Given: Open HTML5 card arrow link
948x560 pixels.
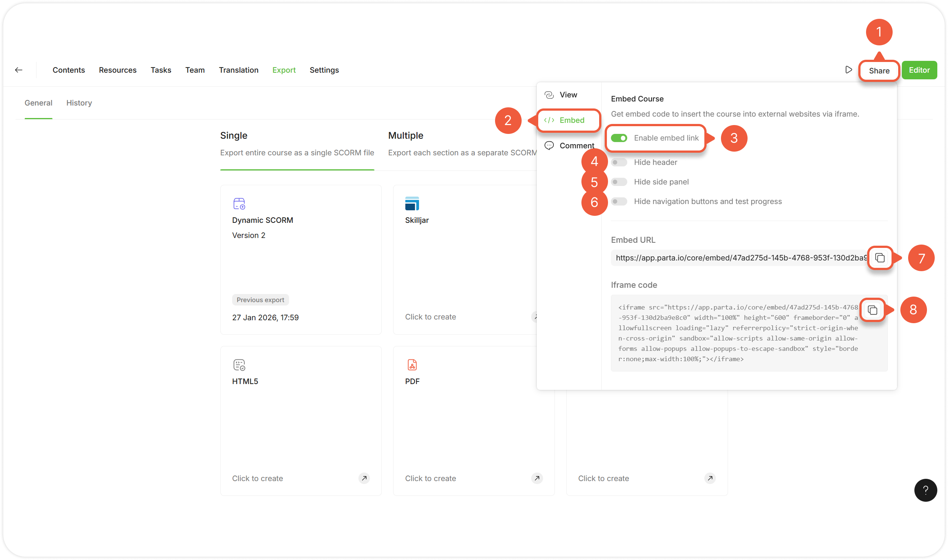Looking at the screenshot, I should click(x=364, y=478).
